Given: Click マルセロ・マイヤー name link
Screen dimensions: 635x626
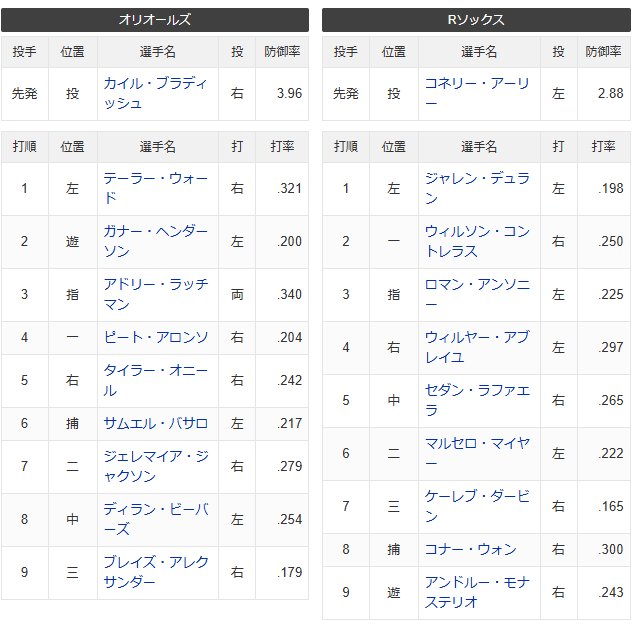Looking at the screenshot, I should 477,454.
